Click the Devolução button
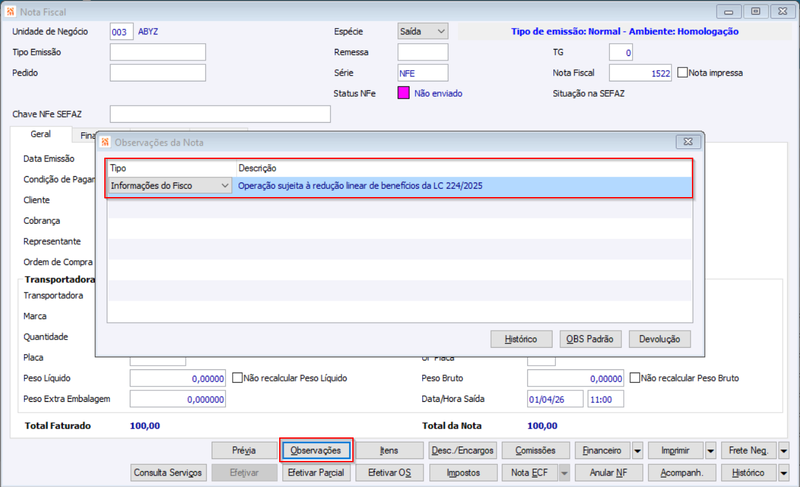 660,339
